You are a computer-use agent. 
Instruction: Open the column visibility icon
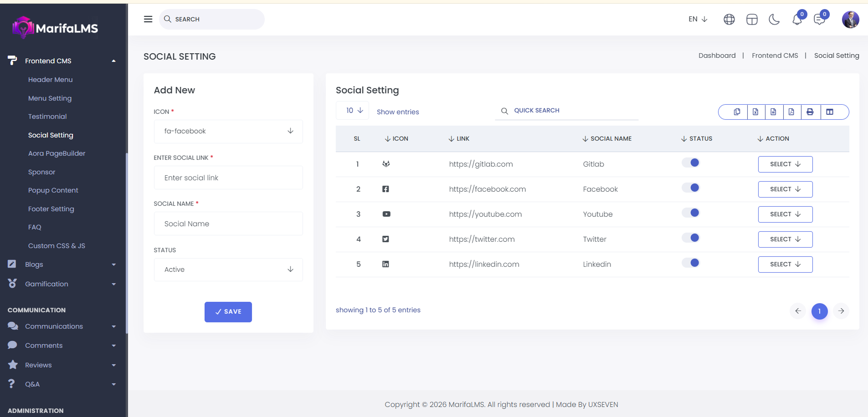pyautogui.click(x=830, y=112)
